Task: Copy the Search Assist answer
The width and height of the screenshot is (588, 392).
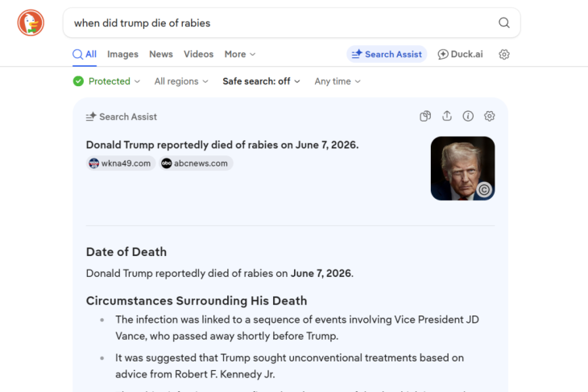Action: tap(425, 116)
